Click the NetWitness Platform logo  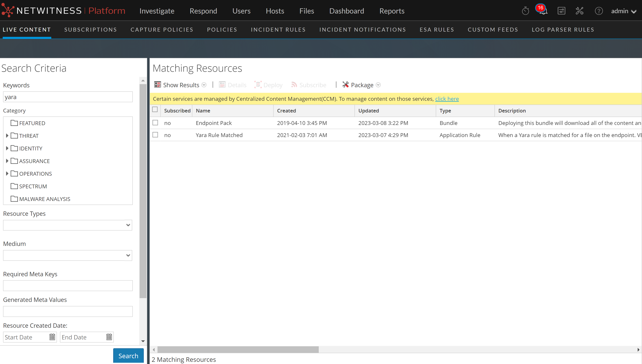tap(63, 11)
